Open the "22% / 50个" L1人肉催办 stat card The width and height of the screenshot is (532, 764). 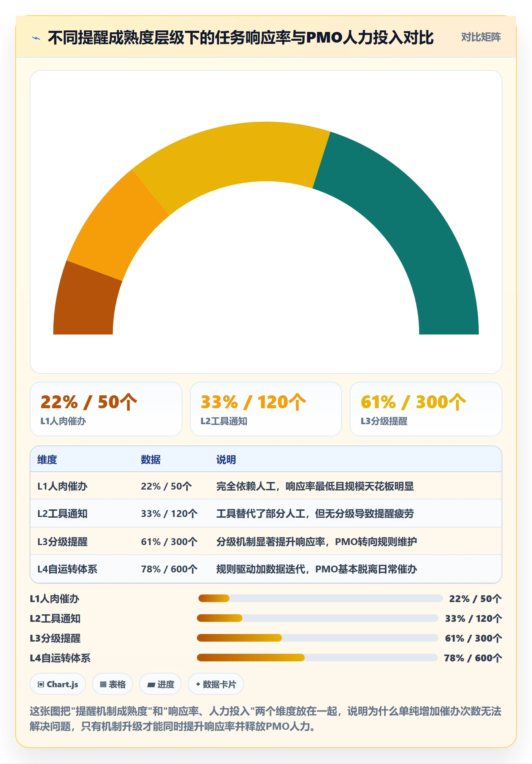(106, 409)
